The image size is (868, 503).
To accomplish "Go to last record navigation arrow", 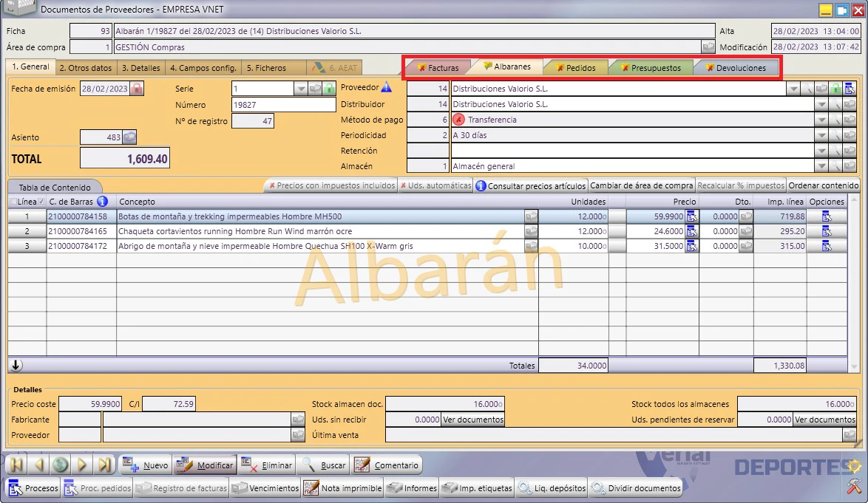I will tap(104, 465).
